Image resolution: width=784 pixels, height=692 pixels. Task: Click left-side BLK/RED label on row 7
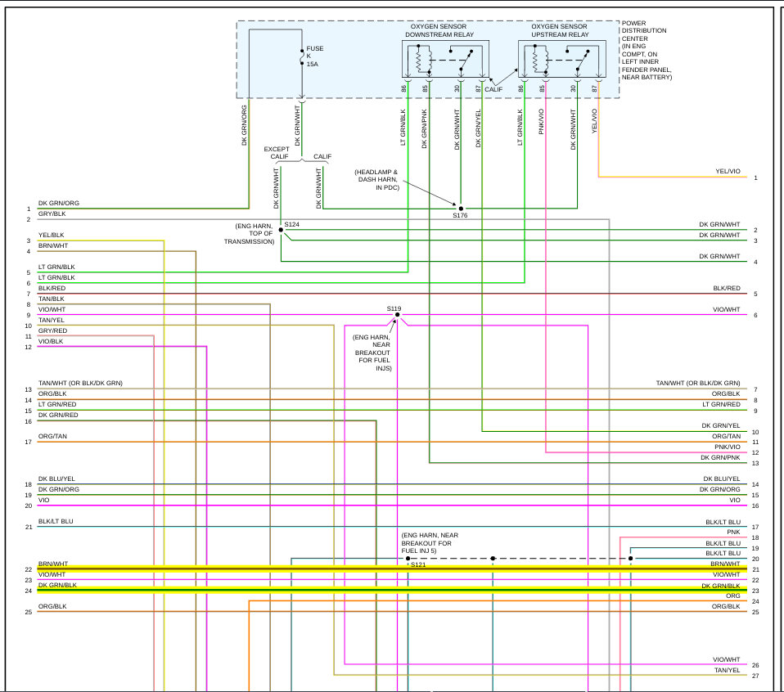click(x=52, y=288)
